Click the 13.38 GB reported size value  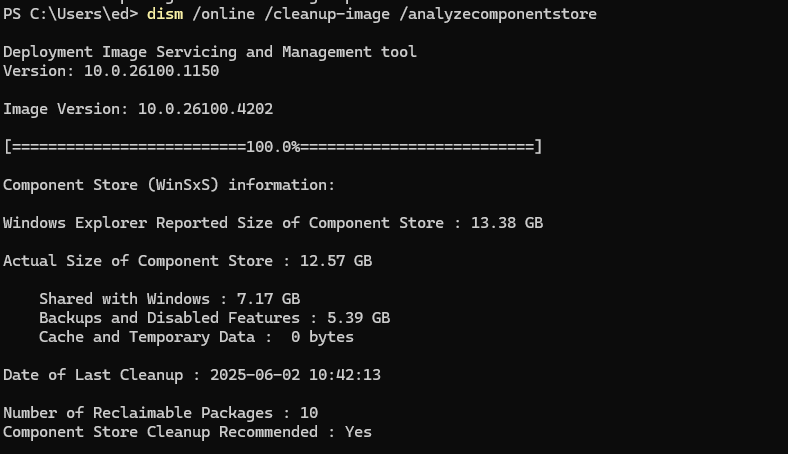[x=507, y=223]
